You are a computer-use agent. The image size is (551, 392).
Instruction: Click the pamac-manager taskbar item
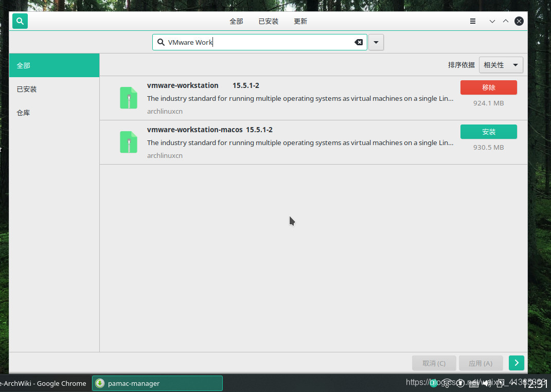(157, 383)
